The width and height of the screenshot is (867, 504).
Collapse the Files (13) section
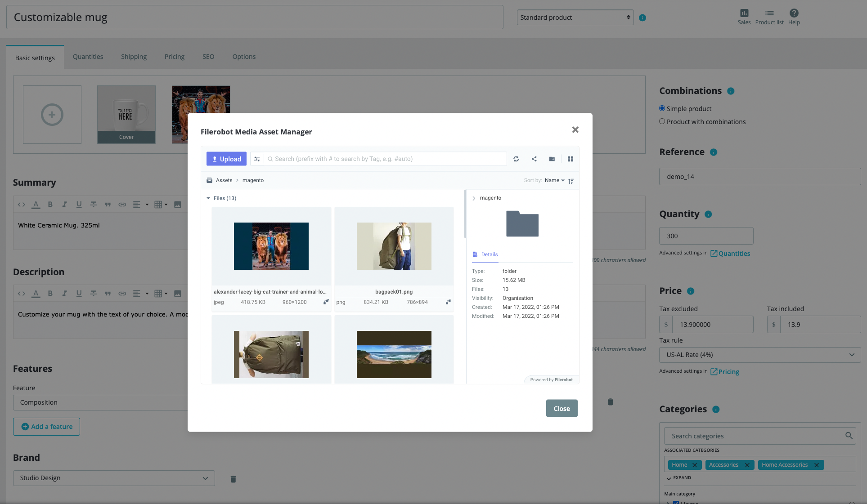[208, 198]
